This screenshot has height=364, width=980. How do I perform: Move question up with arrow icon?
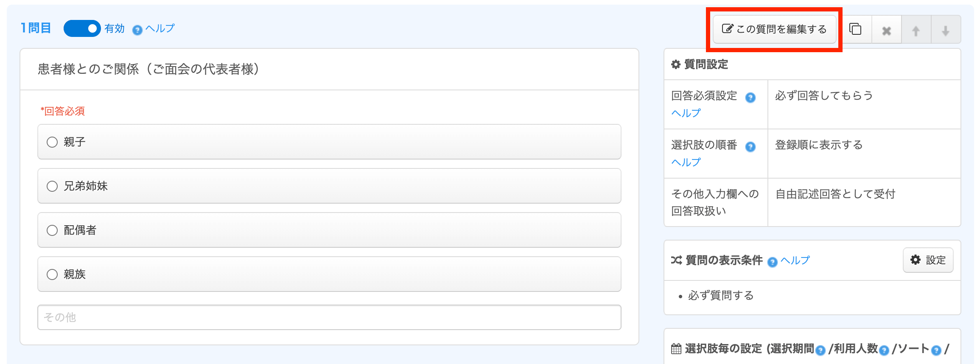pos(916,31)
